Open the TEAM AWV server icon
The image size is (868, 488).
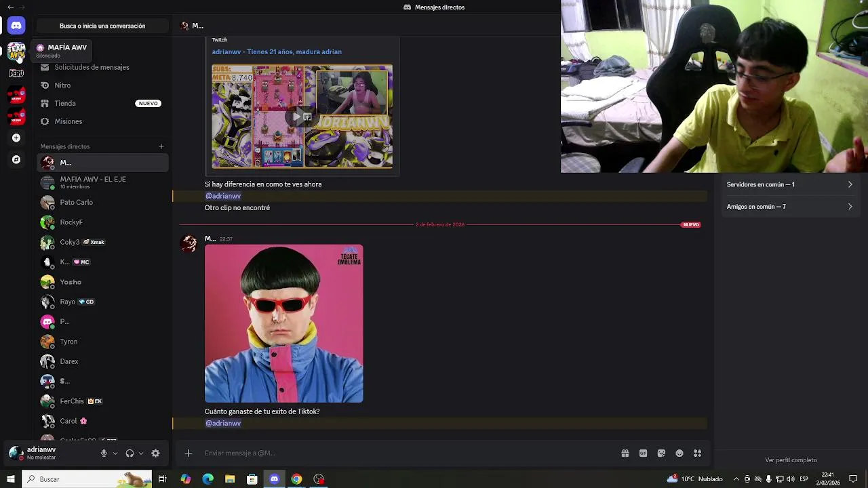click(x=16, y=51)
